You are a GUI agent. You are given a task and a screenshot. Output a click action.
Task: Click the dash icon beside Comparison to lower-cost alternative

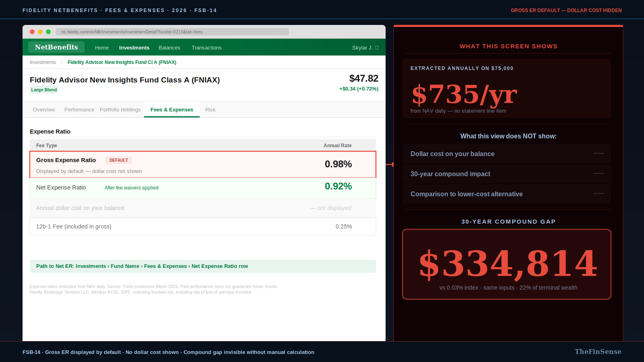599,193
